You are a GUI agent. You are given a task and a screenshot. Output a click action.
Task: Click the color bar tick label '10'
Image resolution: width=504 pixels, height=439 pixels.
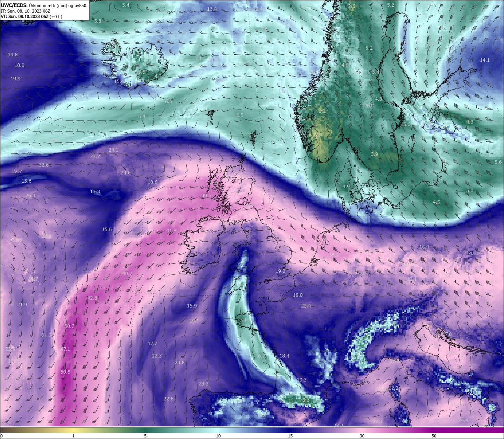point(218,436)
